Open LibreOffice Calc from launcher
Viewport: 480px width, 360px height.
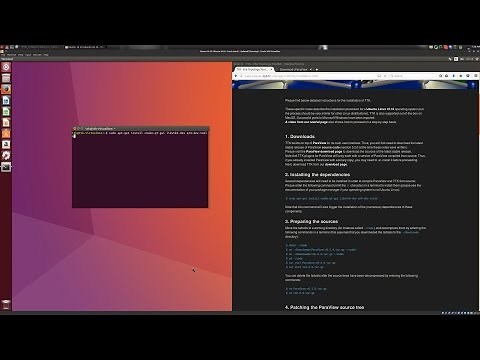6,111
